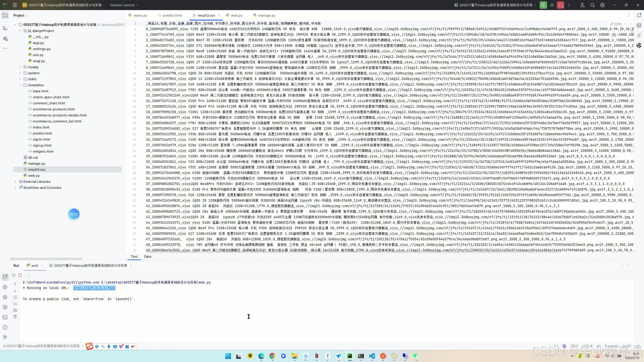Click the Windows Start button

pos(228,356)
